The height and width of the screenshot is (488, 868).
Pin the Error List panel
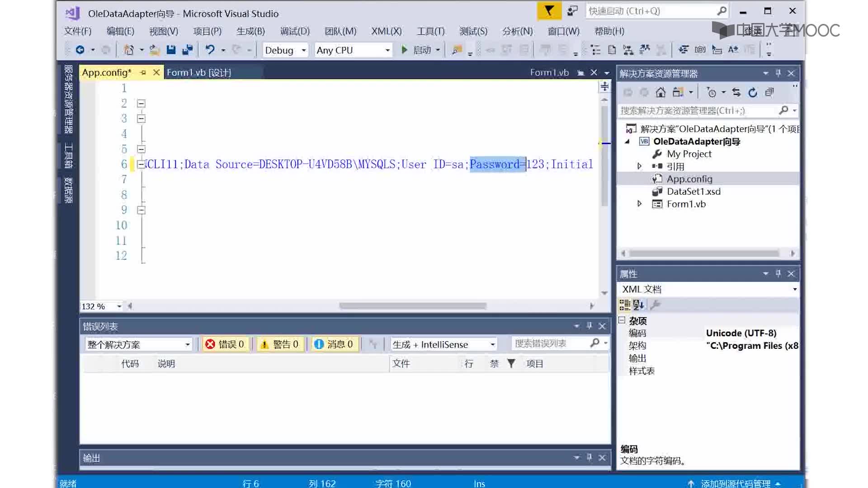(589, 326)
